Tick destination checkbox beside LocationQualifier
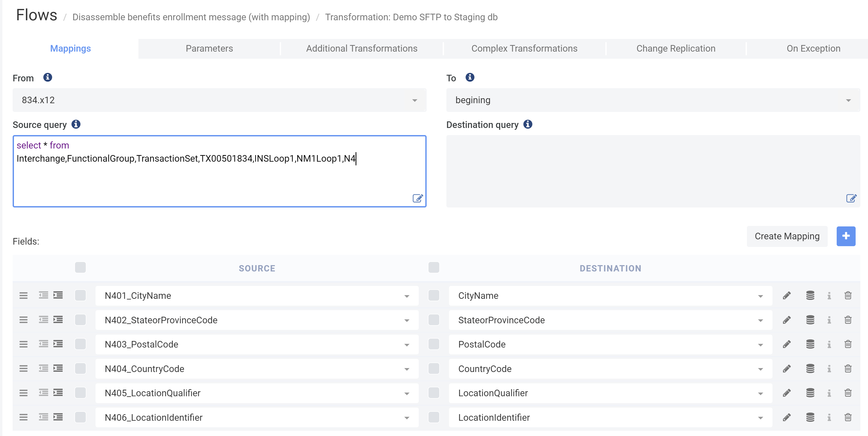Image resolution: width=868 pixels, height=436 pixels. [434, 393]
